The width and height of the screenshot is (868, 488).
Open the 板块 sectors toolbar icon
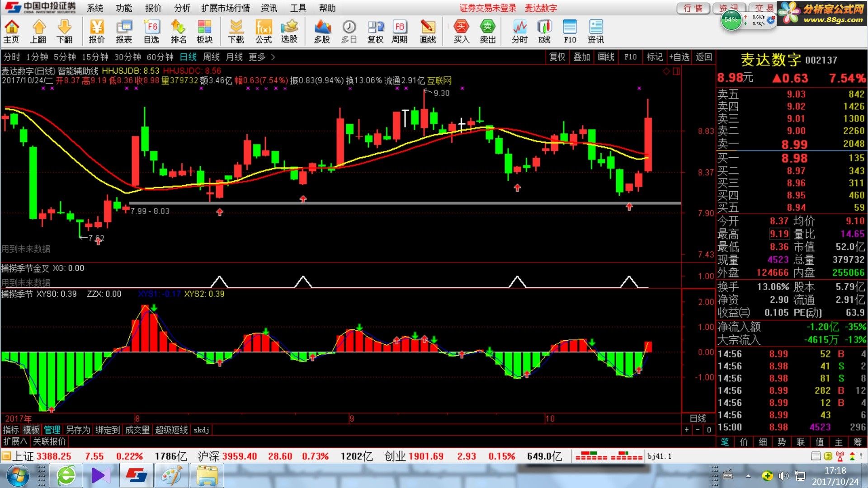pyautogui.click(x=204, y=32)
